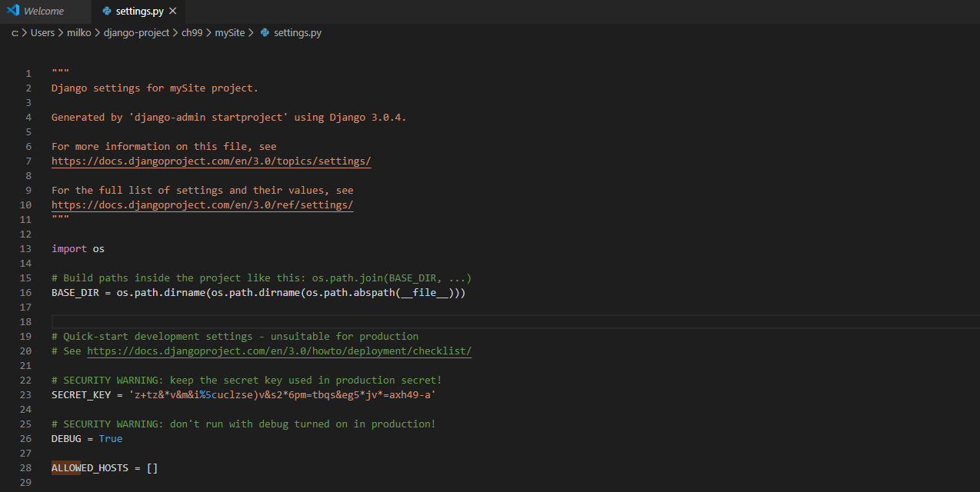980x492 pixels.
Task: Click the 'Build paths inside the project' comment
Action: pos(262,278)
